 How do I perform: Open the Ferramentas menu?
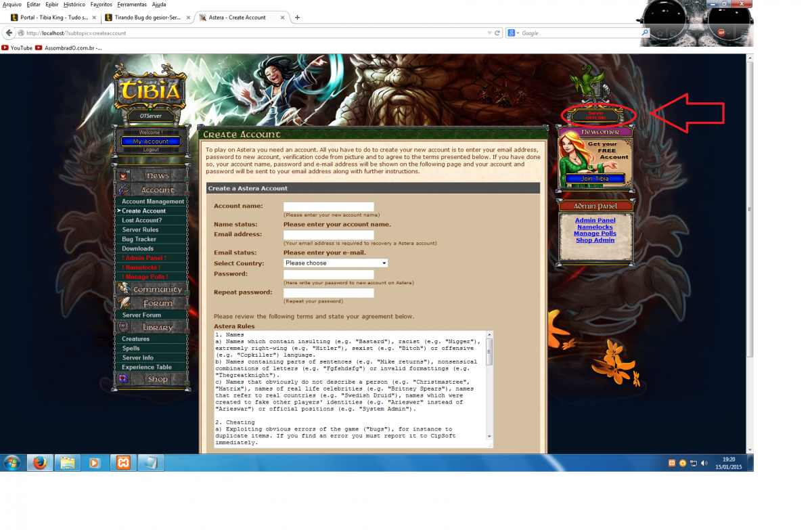point(133,4)
